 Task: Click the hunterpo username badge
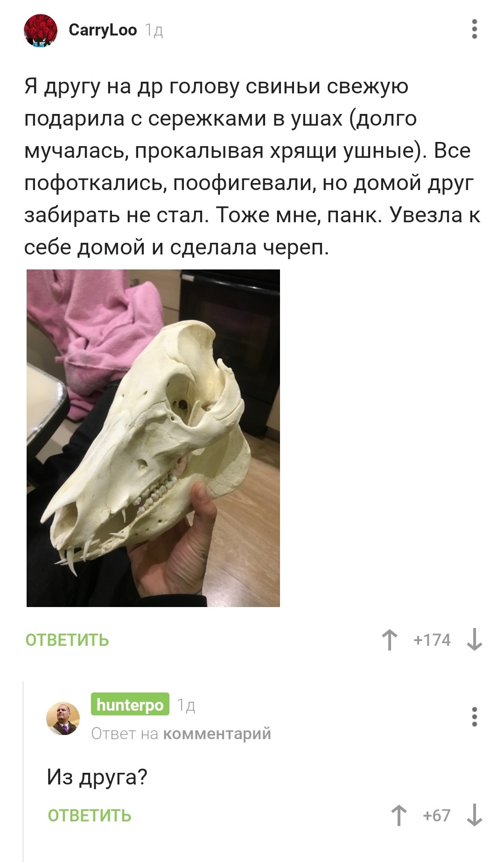coord(130,704)
